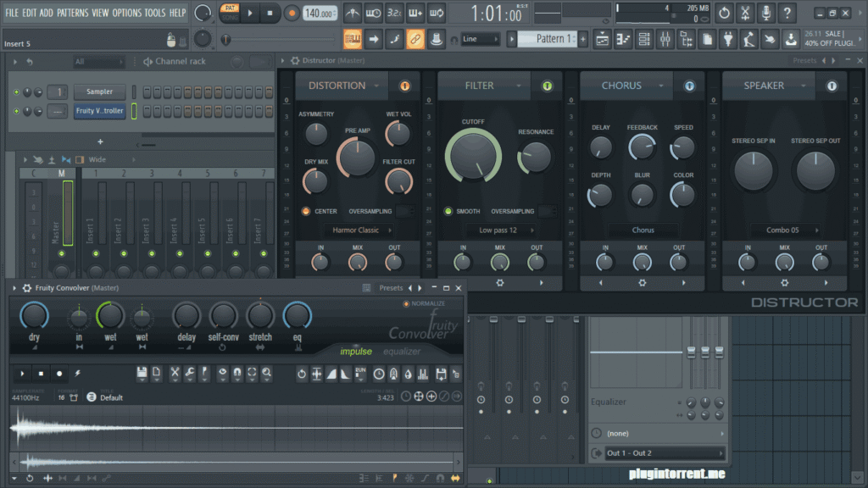Viewport: 868px width, 488px height.
Task: Open the Pattern 1 selector
Action: click(548, 39)
